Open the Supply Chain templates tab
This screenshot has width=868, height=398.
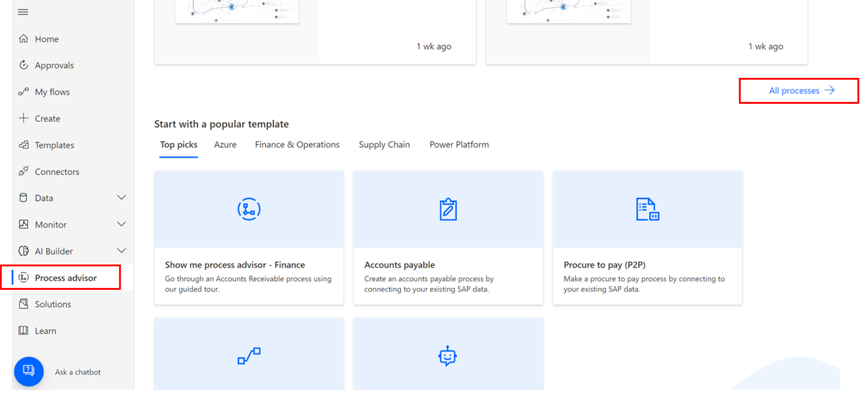pyautogui.click(x=384, y=144)
